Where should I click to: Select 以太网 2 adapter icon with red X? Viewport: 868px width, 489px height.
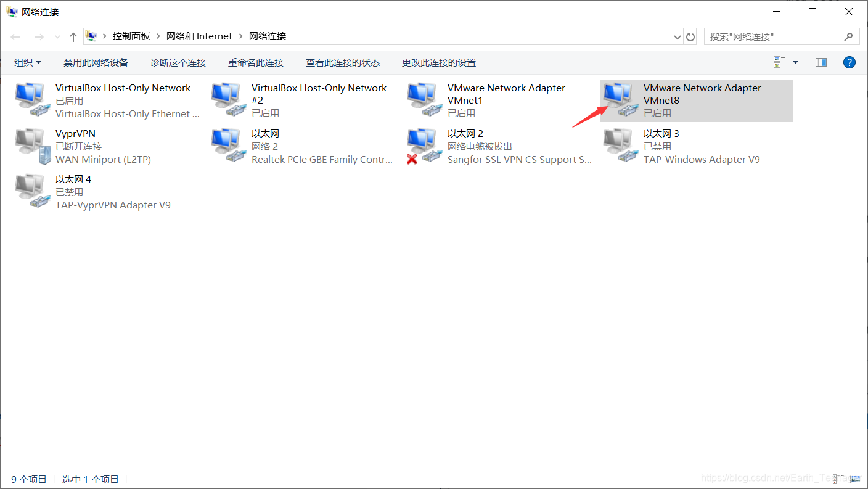424,146
